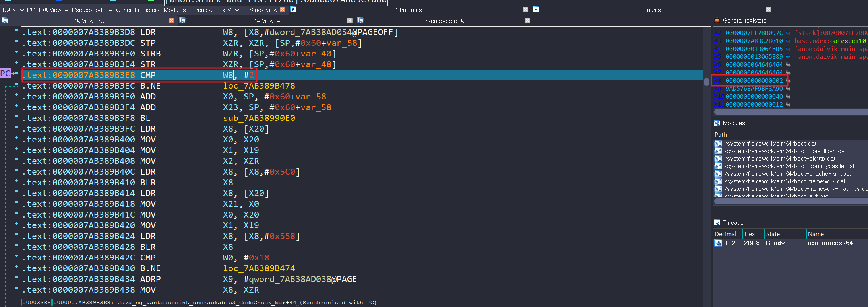Click breakpoint dot at address 7AB389B3F8
Viewport: 868px width, 307px height.
coord(17,116)
